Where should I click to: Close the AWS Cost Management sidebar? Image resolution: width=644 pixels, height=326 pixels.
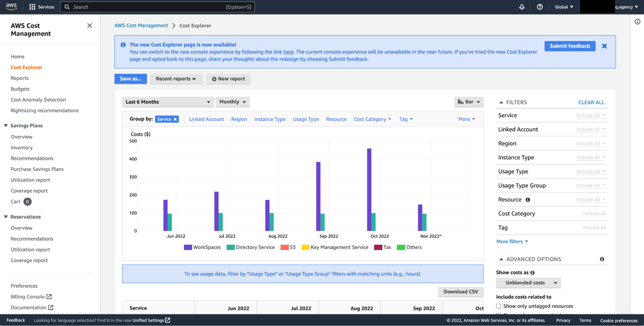(x=90, y=25)
